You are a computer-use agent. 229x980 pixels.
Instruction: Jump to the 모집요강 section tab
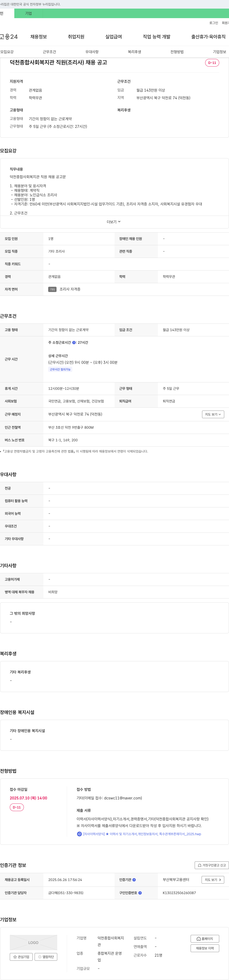[x=7, y=52]
